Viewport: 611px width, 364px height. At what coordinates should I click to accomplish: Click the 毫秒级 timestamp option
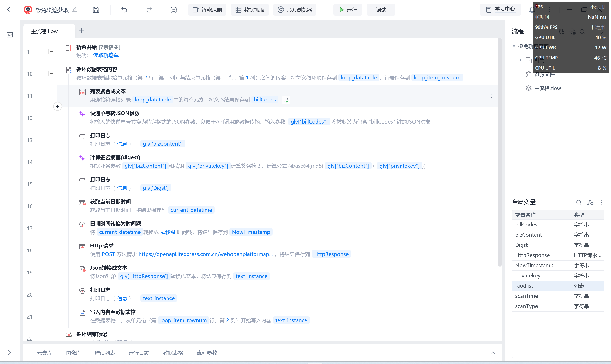pos(168,232)
